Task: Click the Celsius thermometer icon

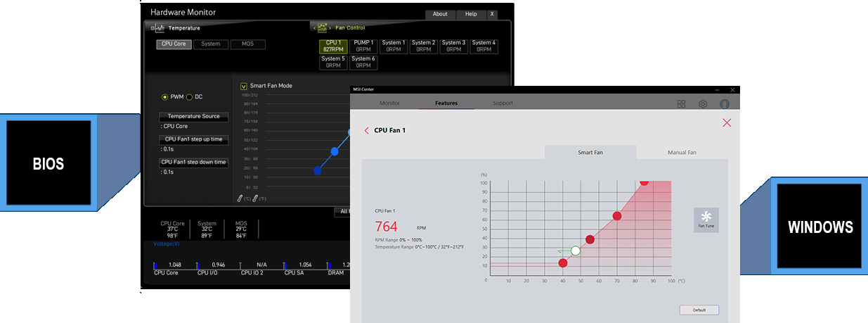Action: coord(240,198)
